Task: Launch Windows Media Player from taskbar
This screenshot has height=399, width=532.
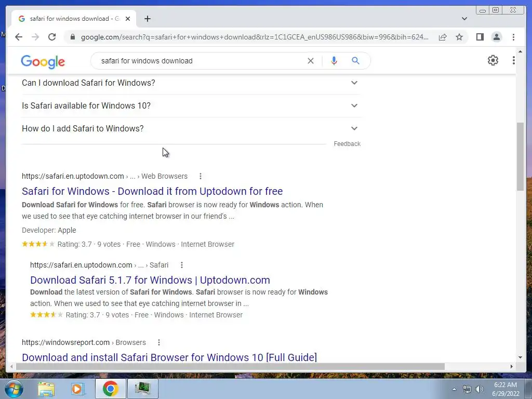Action: point(78,389)
